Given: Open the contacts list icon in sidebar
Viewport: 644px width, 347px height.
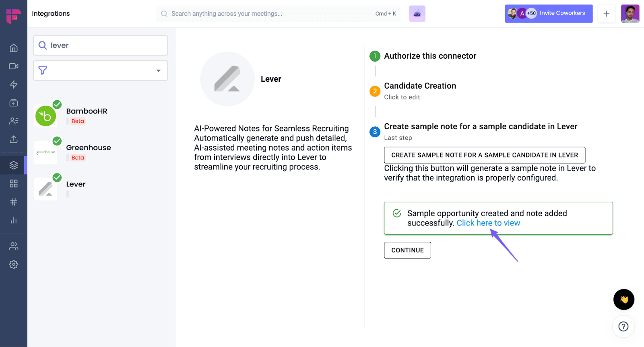Looking at the screenshot, I should click(x=14, y=121).
